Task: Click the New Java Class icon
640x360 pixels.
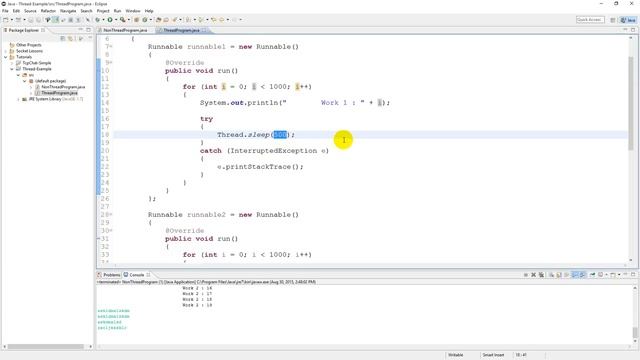Action: (144, 20)
